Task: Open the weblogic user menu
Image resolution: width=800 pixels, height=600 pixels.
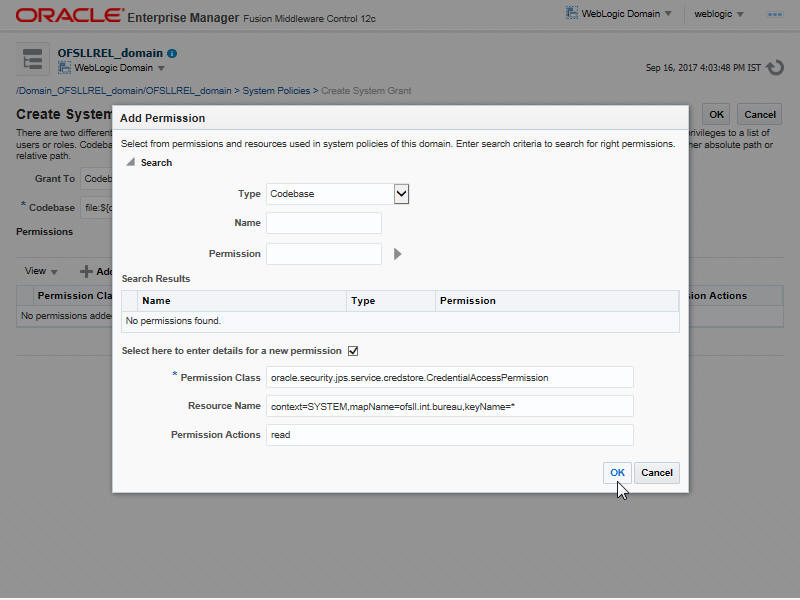Action: click(x=718, y=14)
